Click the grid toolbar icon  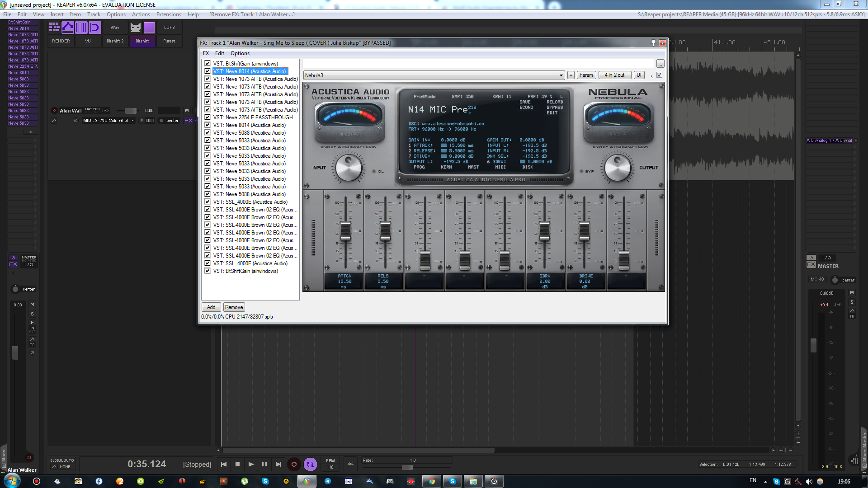[x=54, y=28]
